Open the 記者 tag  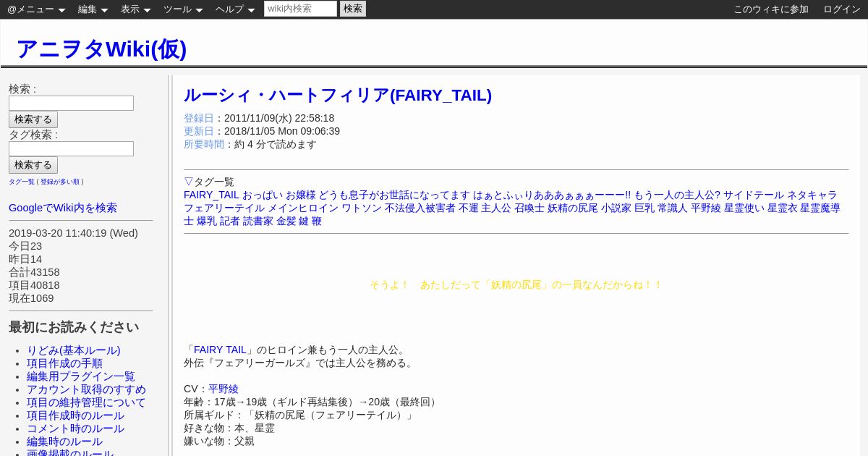coord(230,221)
